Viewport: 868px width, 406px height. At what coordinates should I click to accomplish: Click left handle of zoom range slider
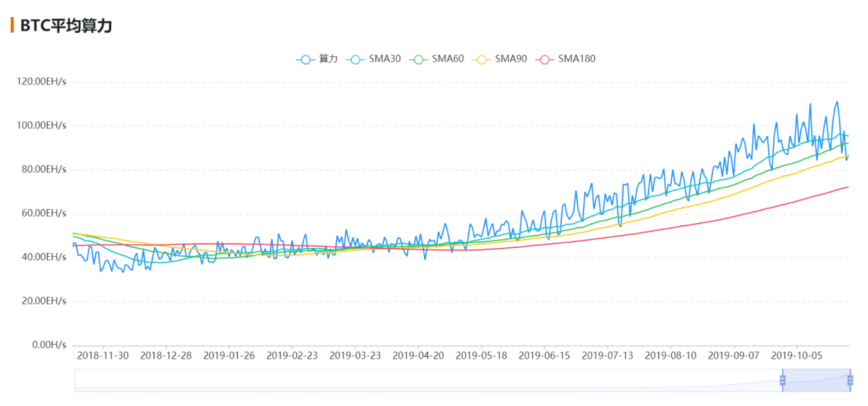click(782, 380)
